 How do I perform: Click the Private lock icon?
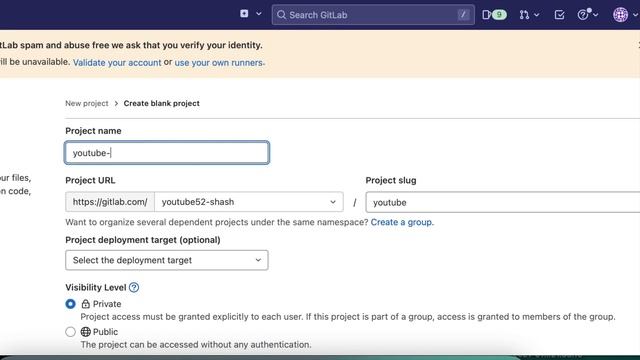(x=85, y=304)
